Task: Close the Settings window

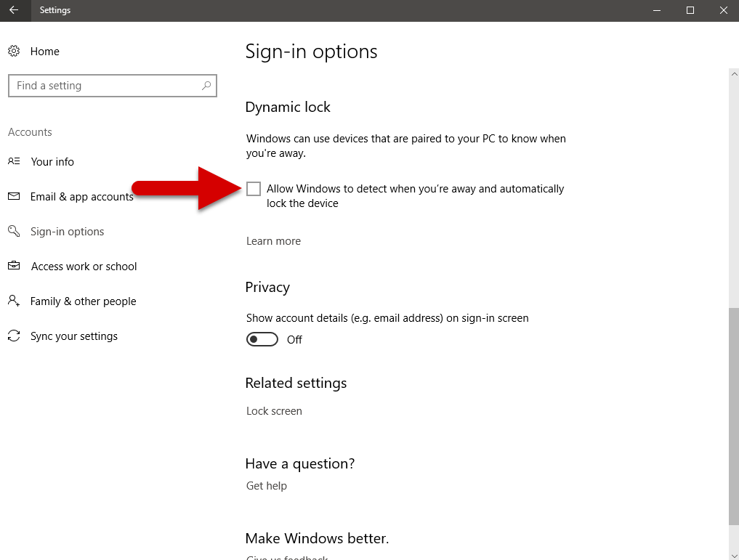Action: (723, 10)
